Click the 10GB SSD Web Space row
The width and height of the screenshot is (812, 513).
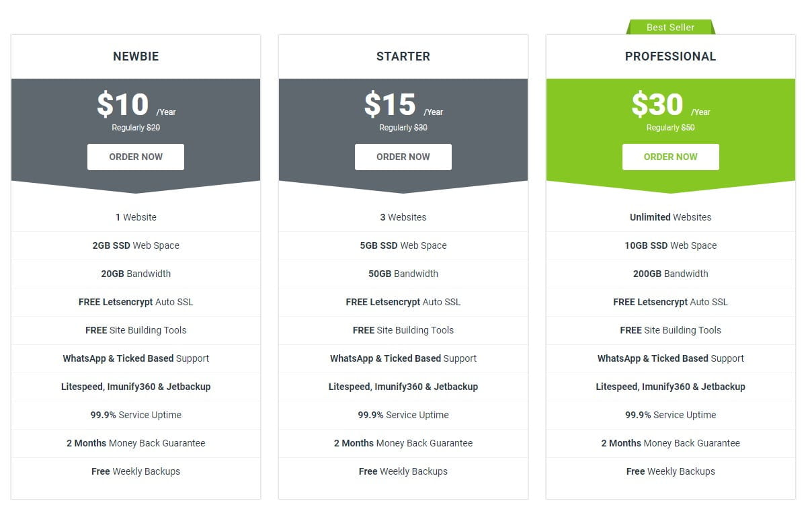click(x=670, y=245)
